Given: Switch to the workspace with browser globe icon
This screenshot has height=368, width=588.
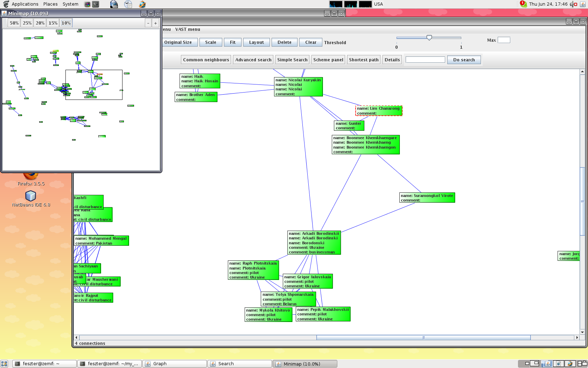Looking at the screenshot, I should [570, 364].
